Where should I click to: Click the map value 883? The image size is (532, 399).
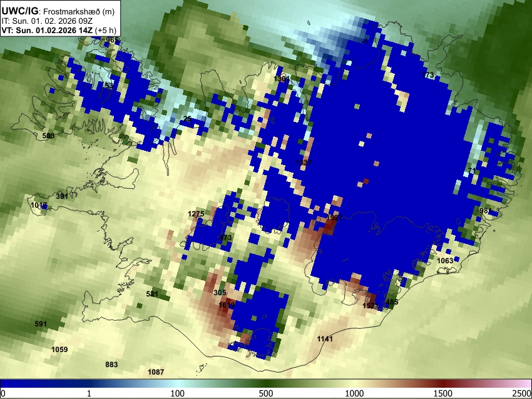click(x=111, y=365)
